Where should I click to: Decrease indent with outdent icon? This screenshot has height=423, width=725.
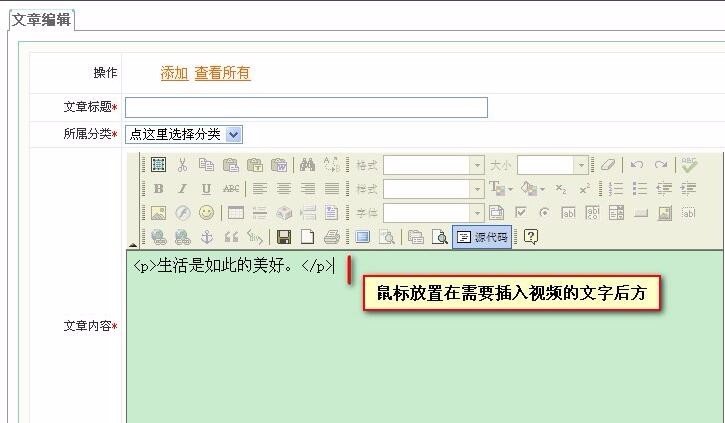(664, 189)
